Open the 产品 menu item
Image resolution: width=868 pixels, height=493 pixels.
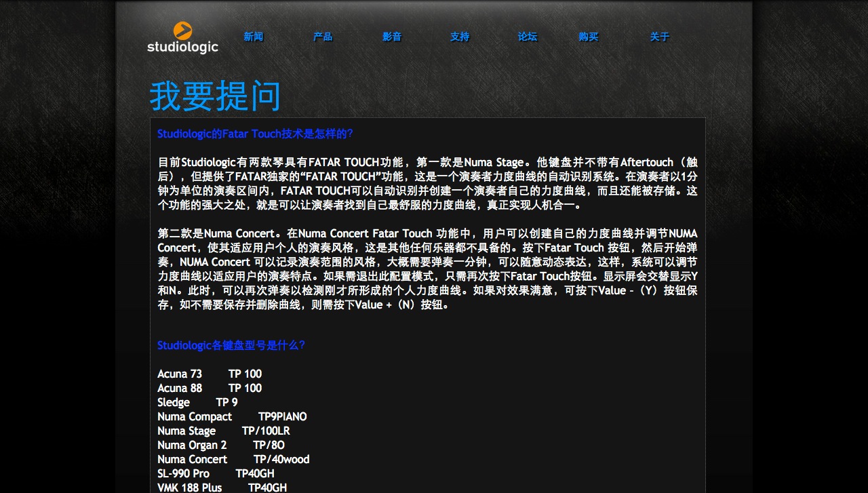[x=323, y=37]
